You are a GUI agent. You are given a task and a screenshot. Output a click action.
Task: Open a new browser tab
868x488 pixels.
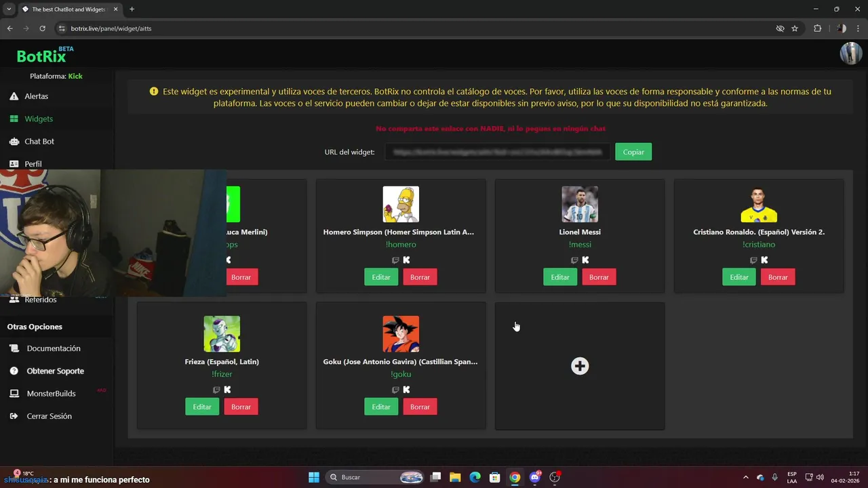click(x=132, y=9)
